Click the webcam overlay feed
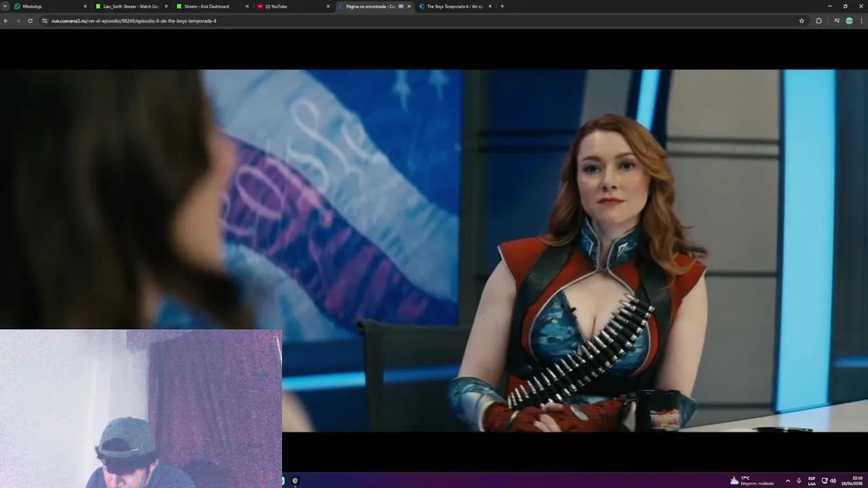 pos(140,409)
